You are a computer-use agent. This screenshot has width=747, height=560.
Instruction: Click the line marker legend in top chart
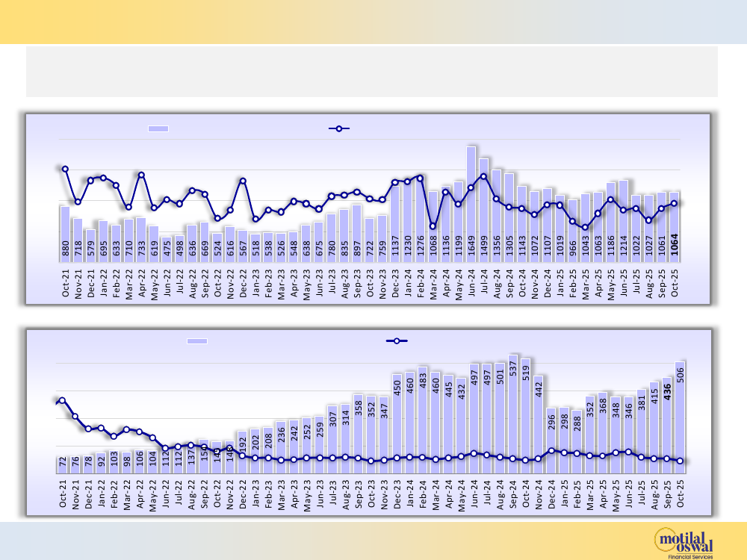tap(339, 128)
